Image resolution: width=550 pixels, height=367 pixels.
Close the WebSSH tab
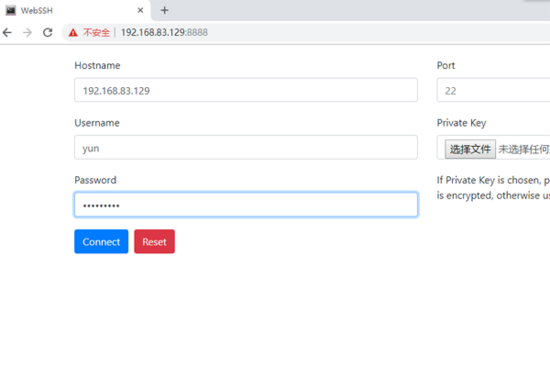[140, 11]
